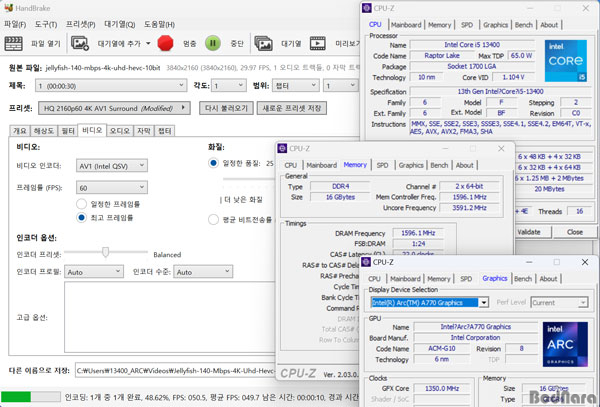Click the open source file clapperboard icon
This screenshot has height=407, width=600.
13,44
